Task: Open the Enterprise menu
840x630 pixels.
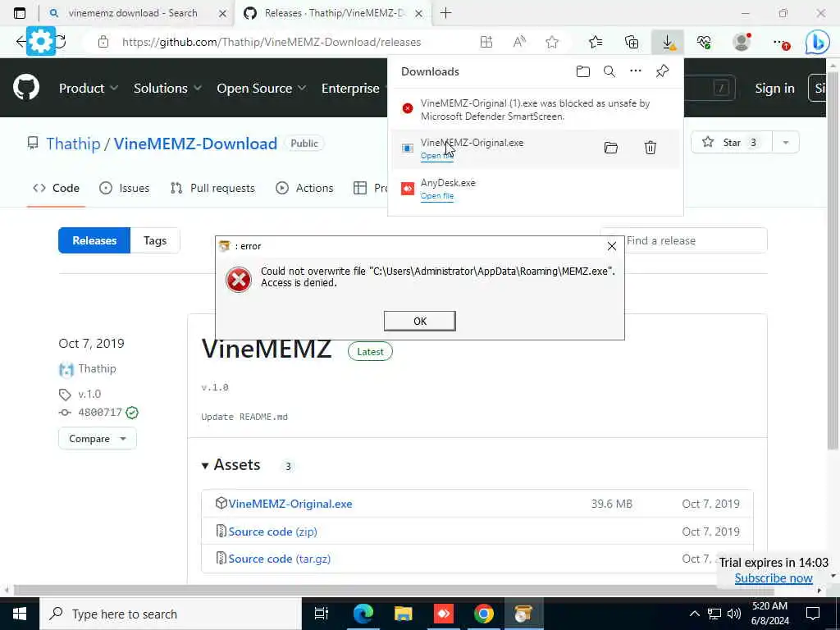Action: pos(350,89)
